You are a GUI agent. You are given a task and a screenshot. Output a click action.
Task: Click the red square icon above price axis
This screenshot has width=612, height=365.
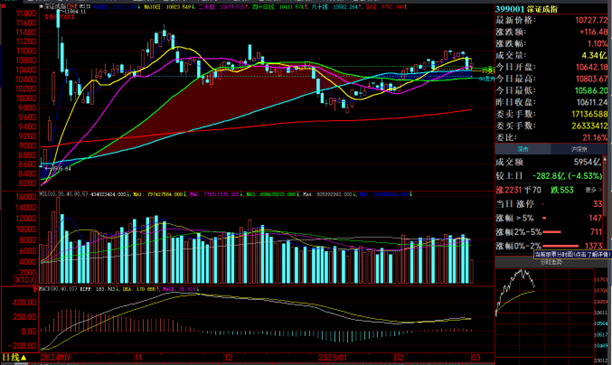click(4, 6)
